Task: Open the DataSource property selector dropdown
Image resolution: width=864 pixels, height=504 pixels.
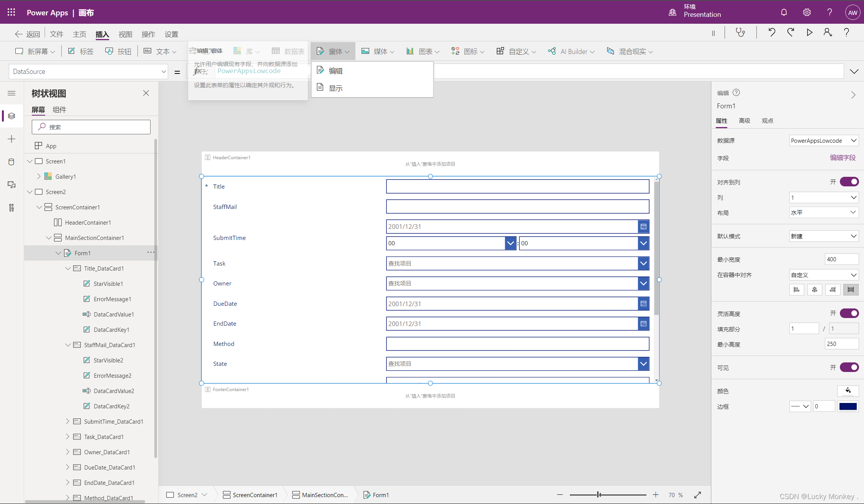Action: [x=88, y=72]
